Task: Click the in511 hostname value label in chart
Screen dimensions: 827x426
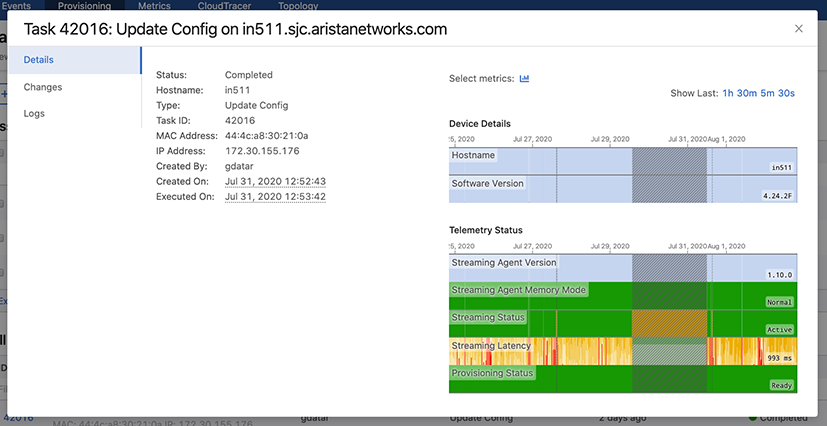Action: [x=782, y=168]
